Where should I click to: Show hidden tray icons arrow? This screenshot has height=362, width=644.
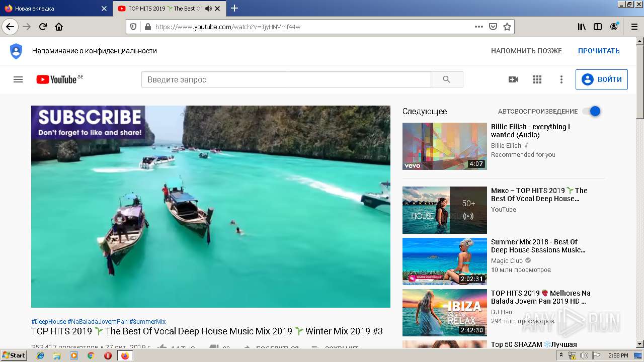(x=561, y=355)
